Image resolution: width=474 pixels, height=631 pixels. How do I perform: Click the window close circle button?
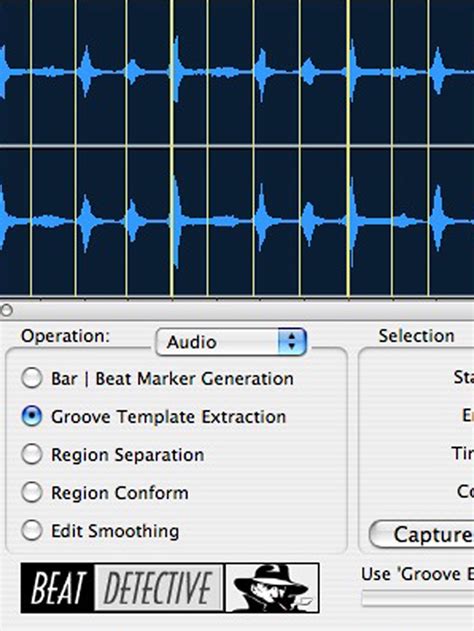pyautogui.click(x=6, y=310)
